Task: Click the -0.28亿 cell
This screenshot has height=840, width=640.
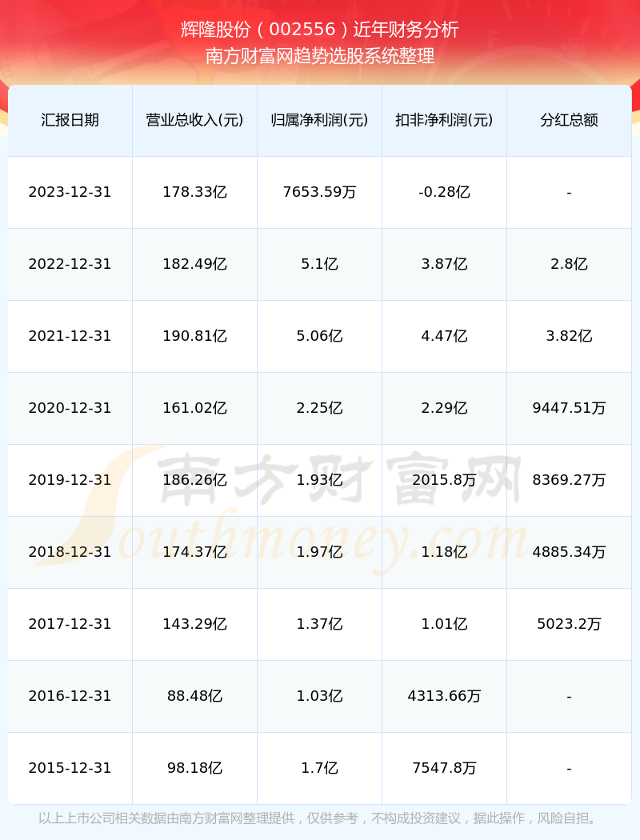Action: (445, 192)
